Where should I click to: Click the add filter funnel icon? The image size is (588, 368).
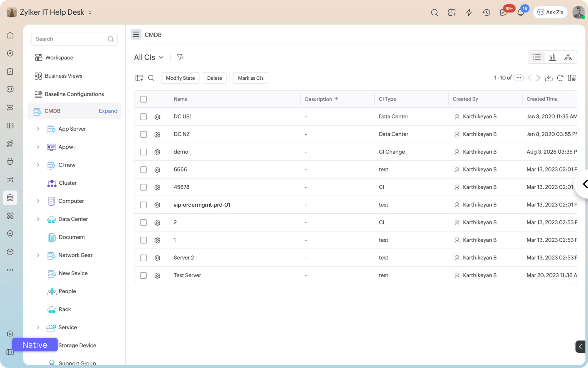(x=180, y=57)
